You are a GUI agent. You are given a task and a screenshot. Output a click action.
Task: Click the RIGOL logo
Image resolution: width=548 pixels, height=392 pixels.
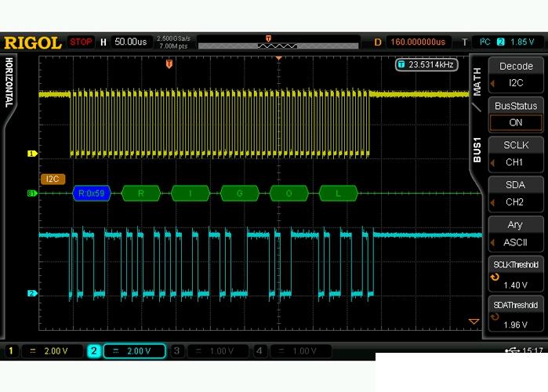click(x=33, y=42)
